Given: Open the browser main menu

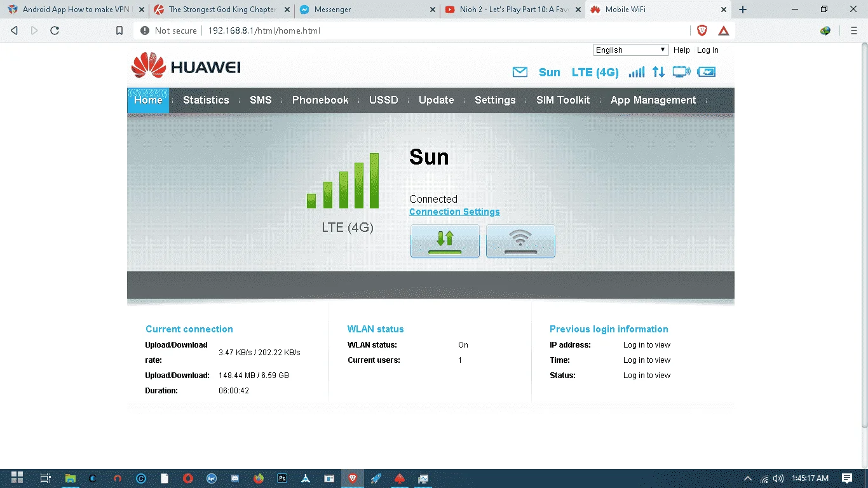Looking at the screenshot, I should (x=853, y=30).
